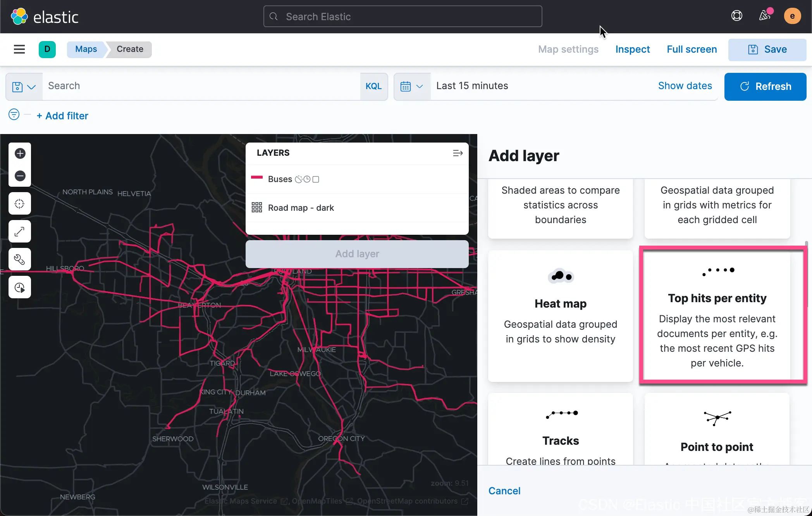This screenshot has height=516, width=812.
Task: Collapse the Layers panel
Action: tap(458, 153)
